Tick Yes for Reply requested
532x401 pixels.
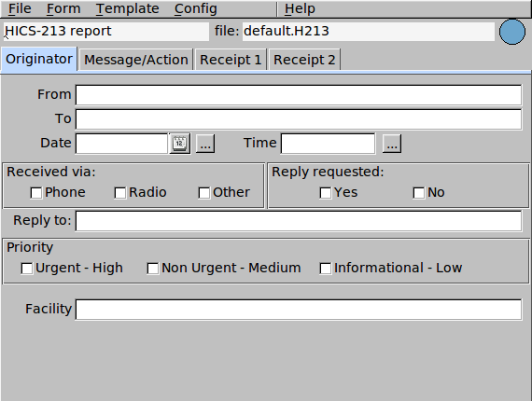[326, 193]
